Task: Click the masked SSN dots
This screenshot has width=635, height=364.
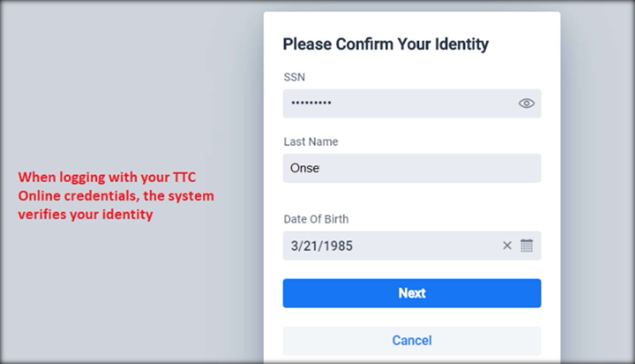Action: click(x=311, y=103)
